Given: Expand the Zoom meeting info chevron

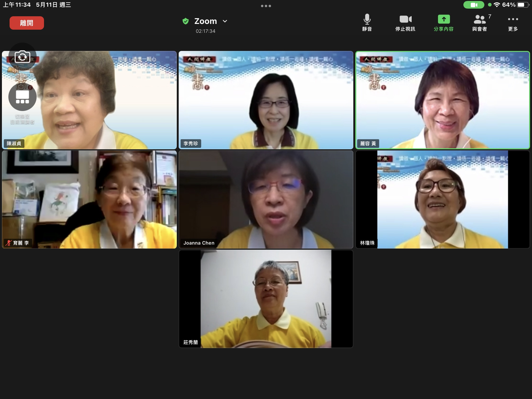Looking at the screenshot, I should (225, 21).
